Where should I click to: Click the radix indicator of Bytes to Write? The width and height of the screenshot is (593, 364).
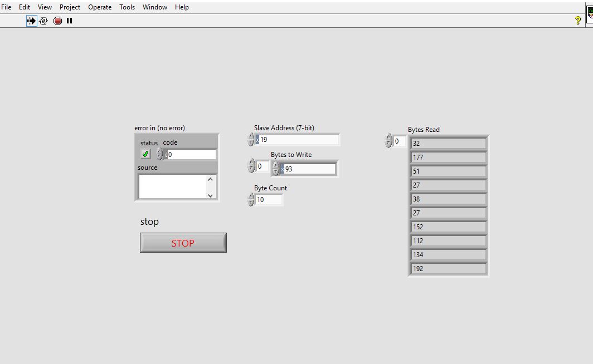283,169
